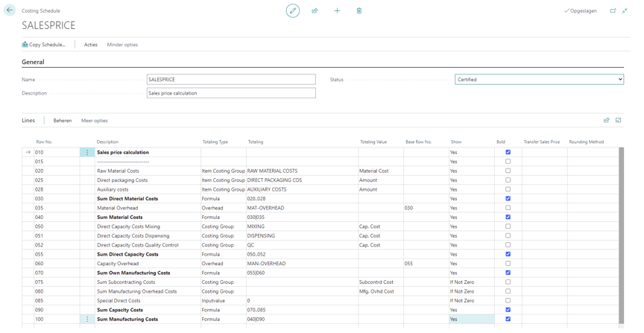Viewport: 644px width, 333px height.
Task: Select Show cell for Sum Subcontracting Costs
Action: [x=472, y=282]
